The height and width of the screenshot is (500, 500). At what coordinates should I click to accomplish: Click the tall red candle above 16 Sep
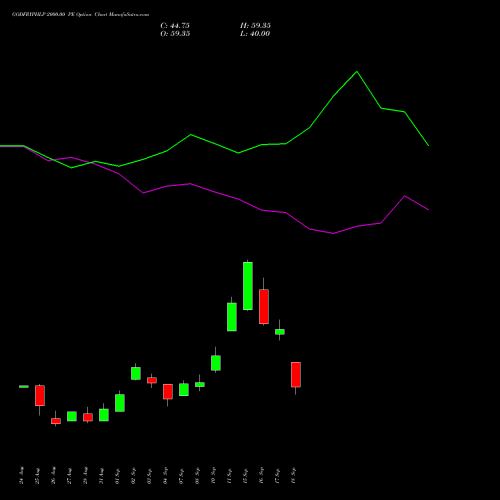(264, 307)
